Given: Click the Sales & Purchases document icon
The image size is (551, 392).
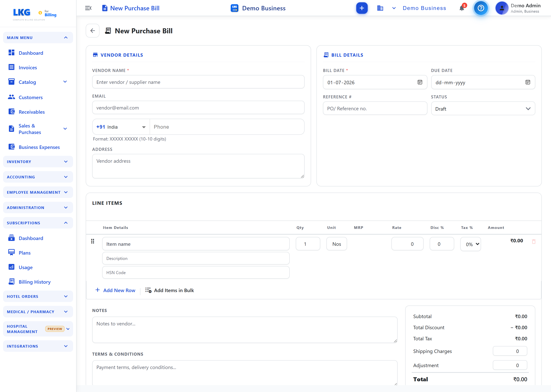Looking at the screenshot, I should [11, 129].
